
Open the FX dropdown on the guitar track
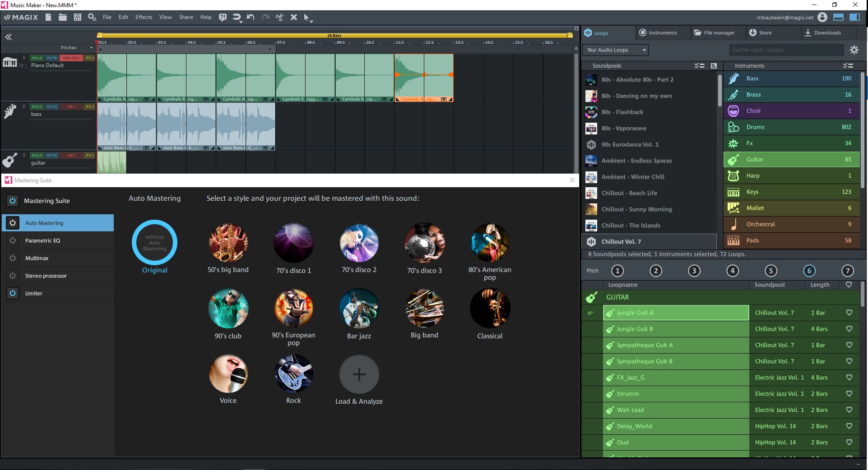89,155
